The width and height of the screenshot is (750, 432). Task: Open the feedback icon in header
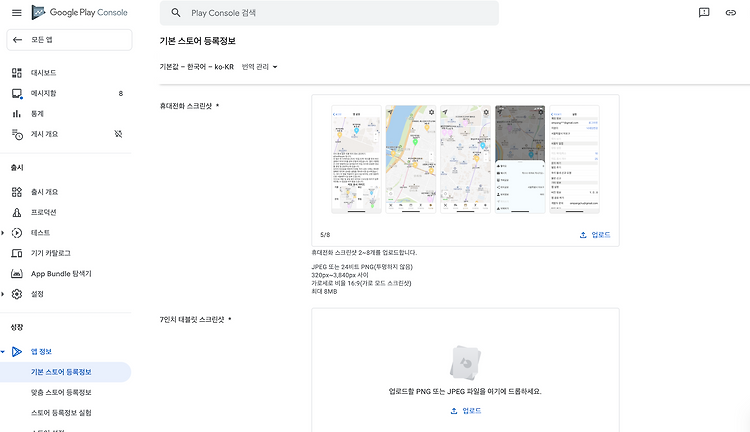point(704,13)
